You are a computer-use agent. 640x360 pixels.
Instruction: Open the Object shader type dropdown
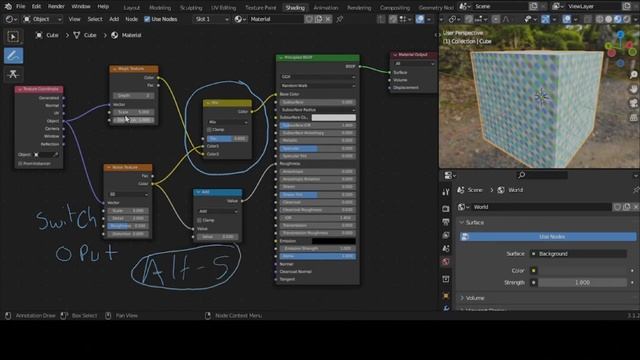[43, 19]
